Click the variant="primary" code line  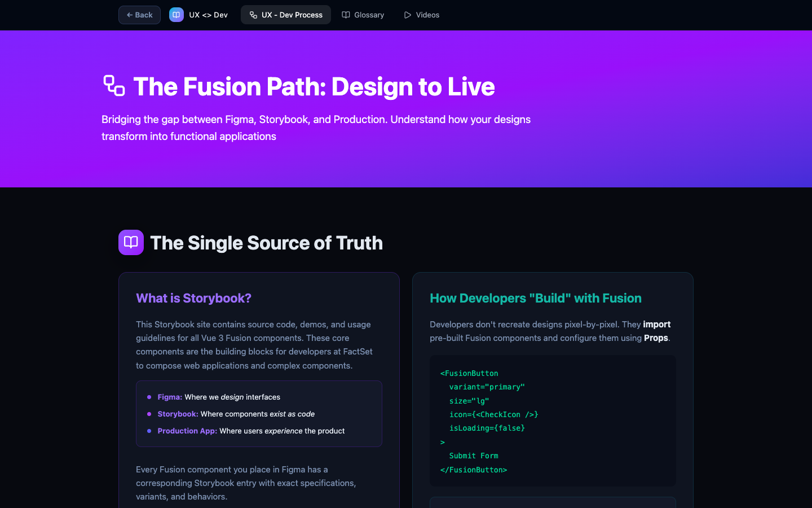click(x=487, y=387)
